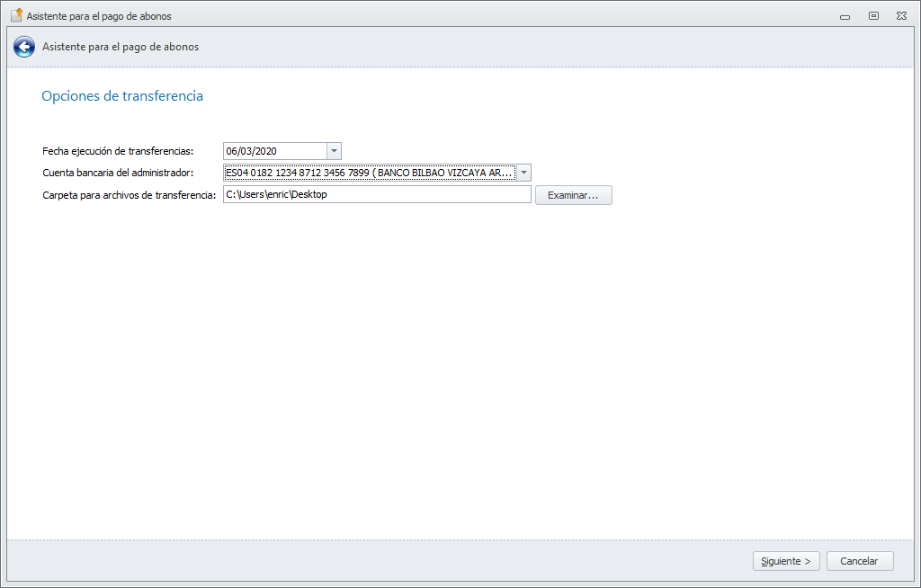
Task: Close the wizard window
Action: 901,16
